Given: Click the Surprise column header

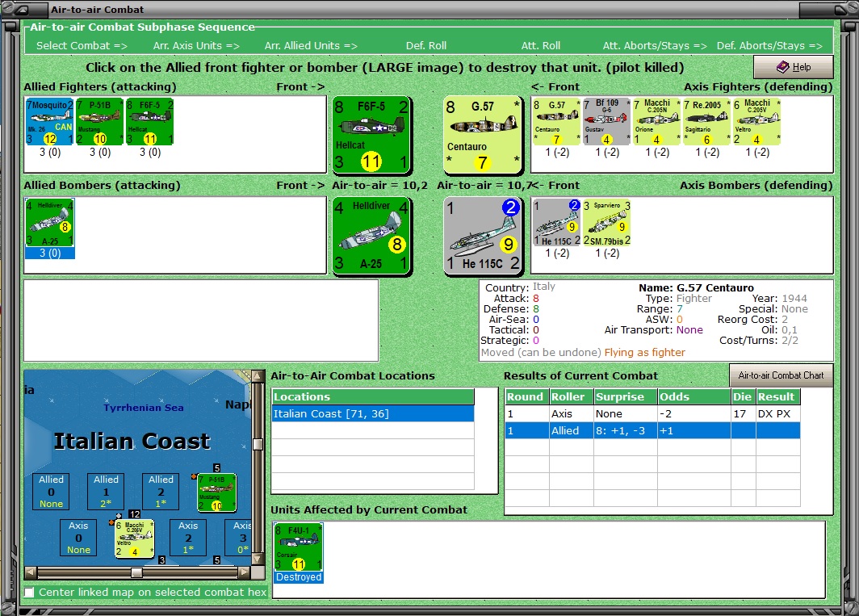Looking at the screenshot, I should (625, 396).
